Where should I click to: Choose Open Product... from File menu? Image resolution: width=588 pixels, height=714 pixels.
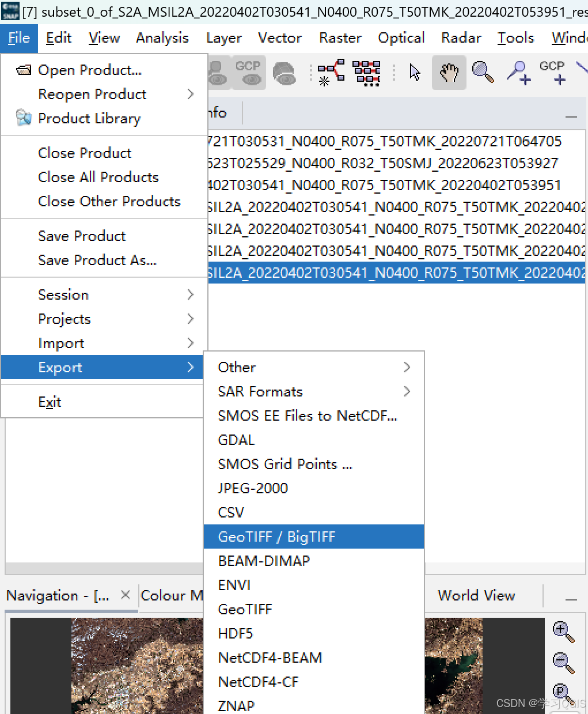click(103, 70)
